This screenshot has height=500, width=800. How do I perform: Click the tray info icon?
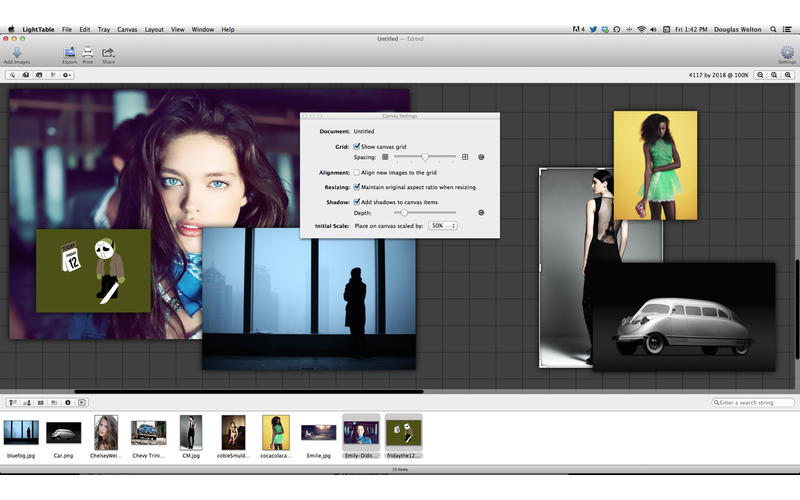pos(68,402)
